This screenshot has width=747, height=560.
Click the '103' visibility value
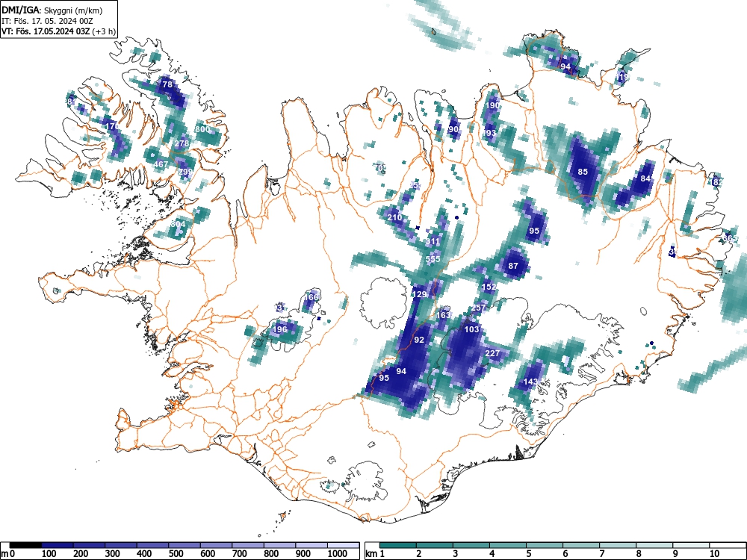[x=471, y=329]
